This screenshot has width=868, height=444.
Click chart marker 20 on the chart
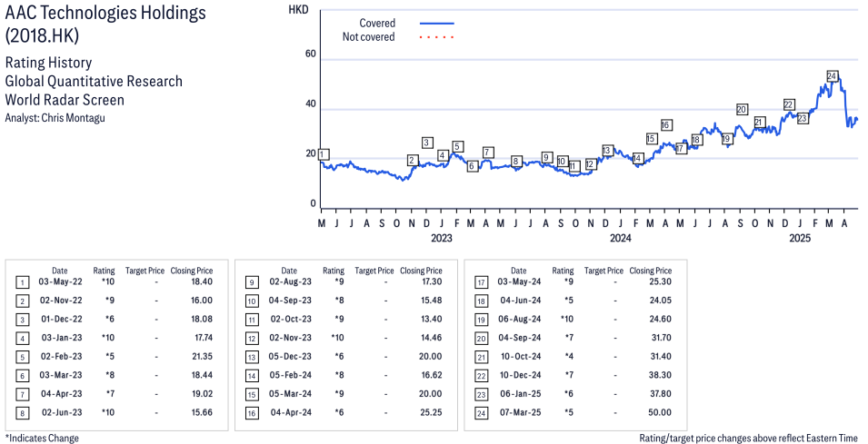tap(742, 110)
